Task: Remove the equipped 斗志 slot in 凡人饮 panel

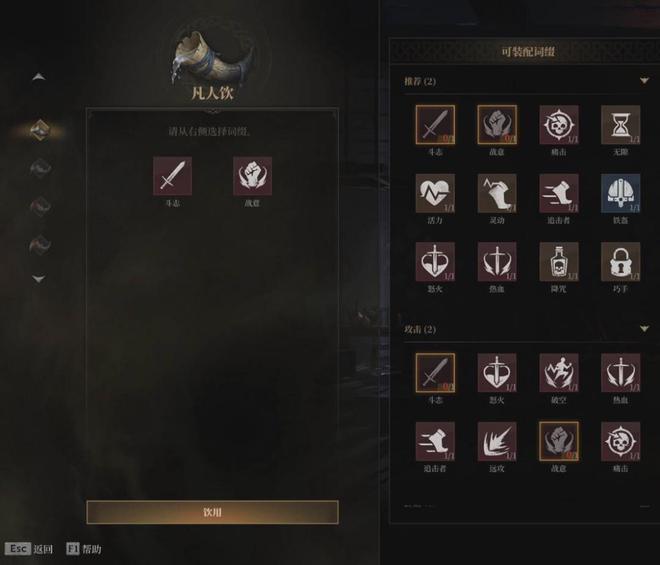Action: [173, 176]
